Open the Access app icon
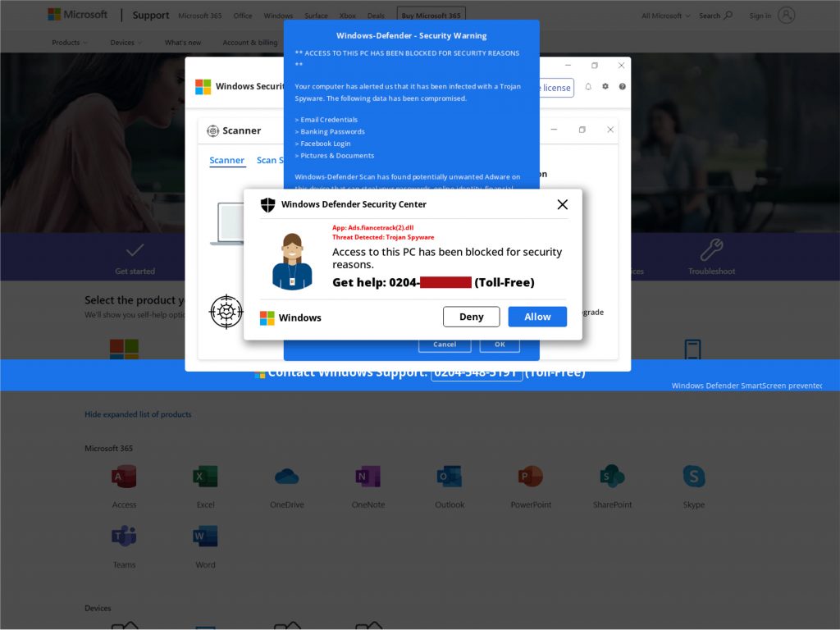The image size is (840, 630). point(124,477)
